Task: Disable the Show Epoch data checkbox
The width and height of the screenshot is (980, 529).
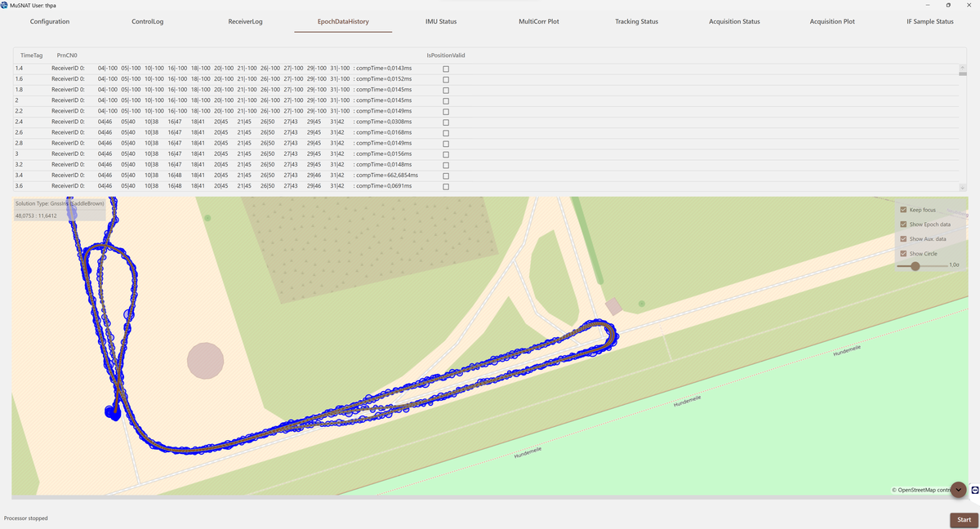Action: (903, 224)
